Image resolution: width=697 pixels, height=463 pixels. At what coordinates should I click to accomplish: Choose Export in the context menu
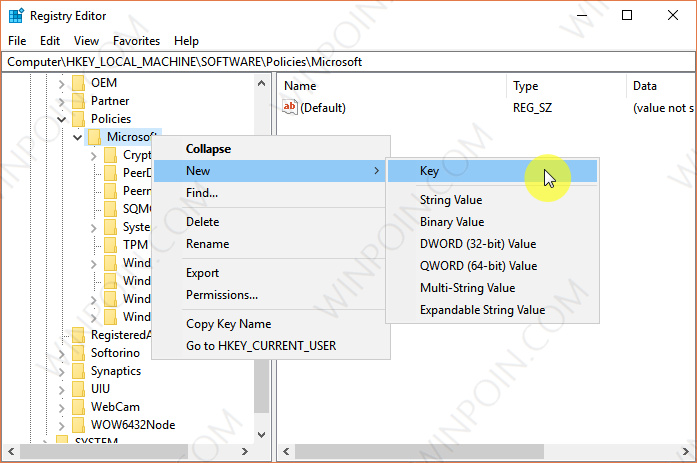click(x=271, y=273)
